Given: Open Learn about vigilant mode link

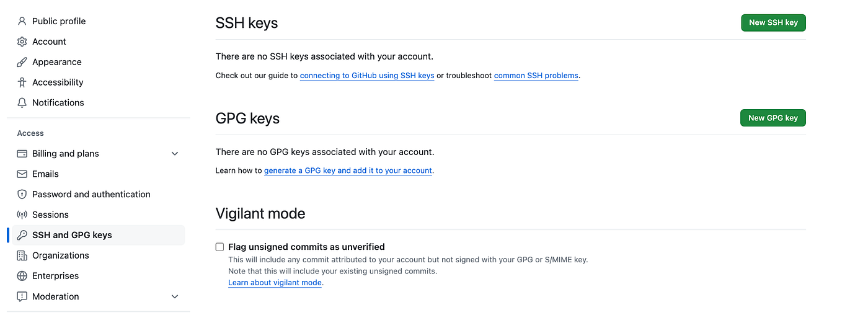Looking at the screenshot, I should [x=275, y=283].
